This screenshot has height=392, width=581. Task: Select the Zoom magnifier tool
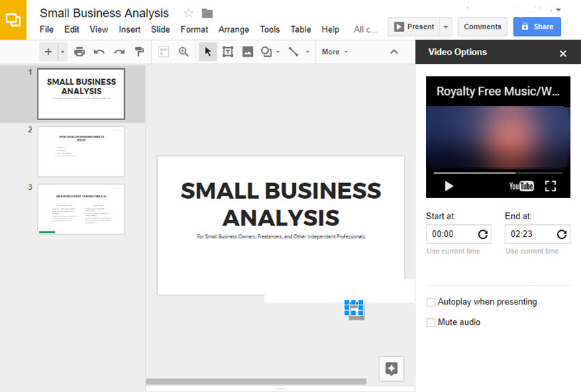point(183,52)
